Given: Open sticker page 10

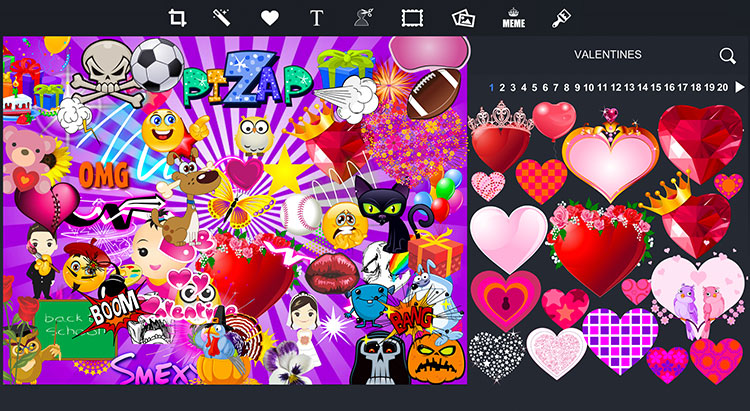Looking at the screenshot, I should pos(589,88).
